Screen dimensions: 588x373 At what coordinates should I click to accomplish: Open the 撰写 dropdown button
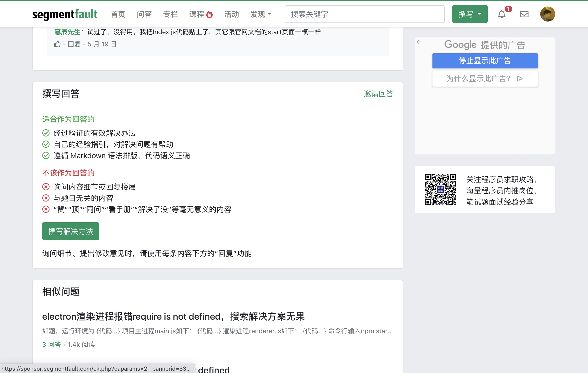click(469, 14)
